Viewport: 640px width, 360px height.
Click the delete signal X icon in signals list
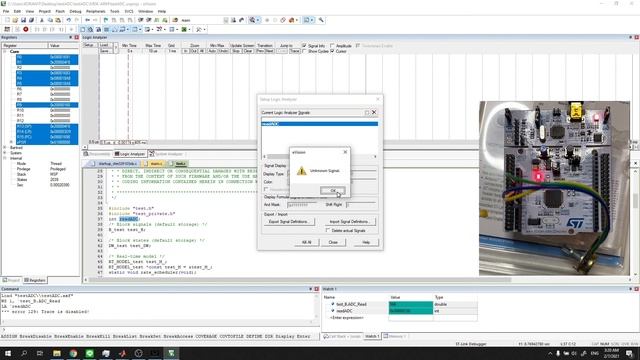(x=374, y=112)
